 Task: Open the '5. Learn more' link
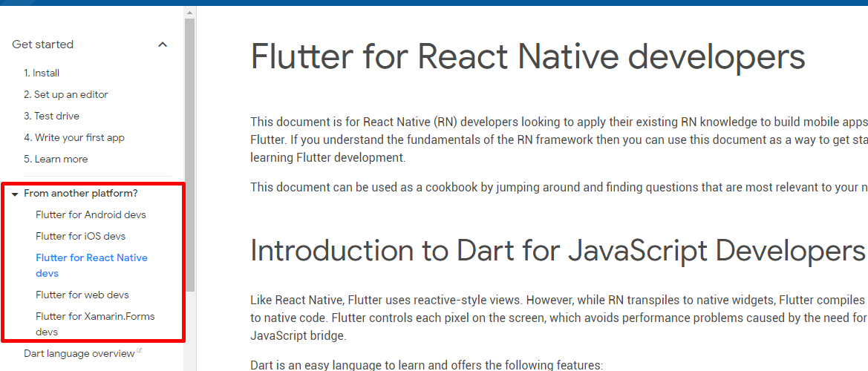click(56, 160)
